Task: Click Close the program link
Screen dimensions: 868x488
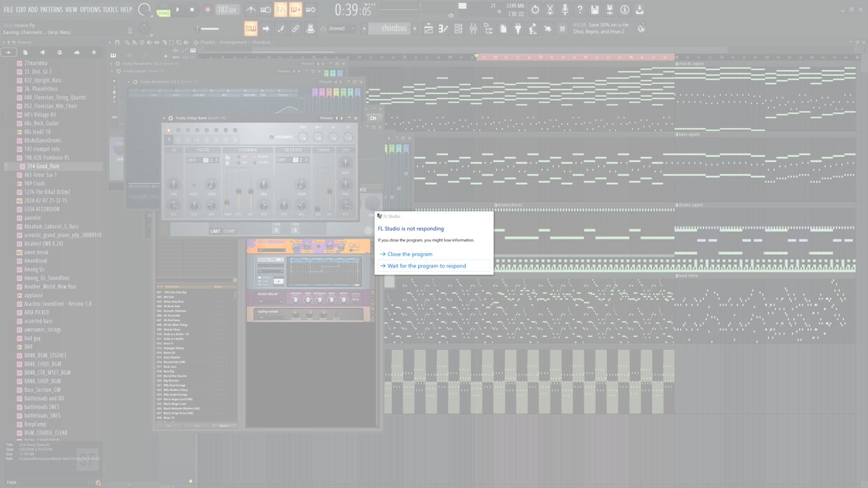Action: (409, 254)
